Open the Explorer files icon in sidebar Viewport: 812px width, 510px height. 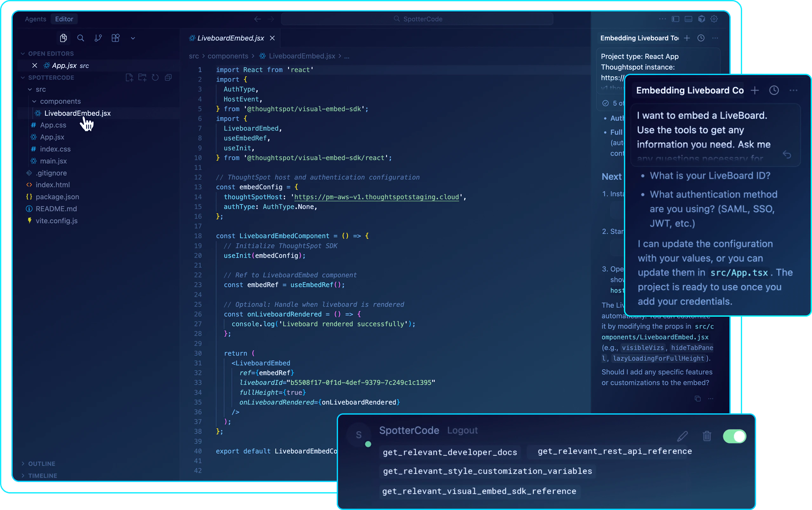[63, 38]
